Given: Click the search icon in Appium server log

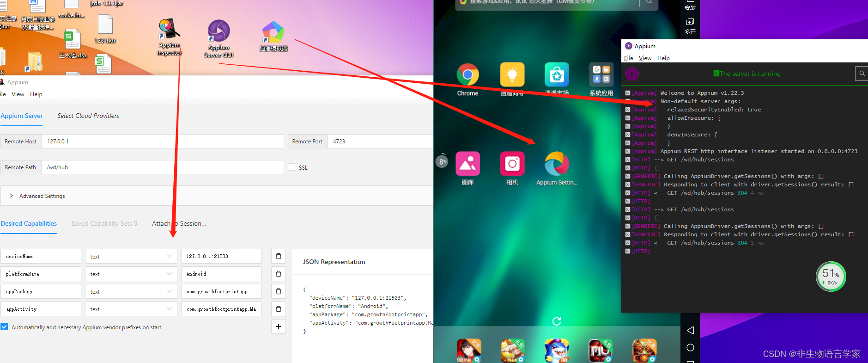Looking at the screenshot, I should point(862,74).
